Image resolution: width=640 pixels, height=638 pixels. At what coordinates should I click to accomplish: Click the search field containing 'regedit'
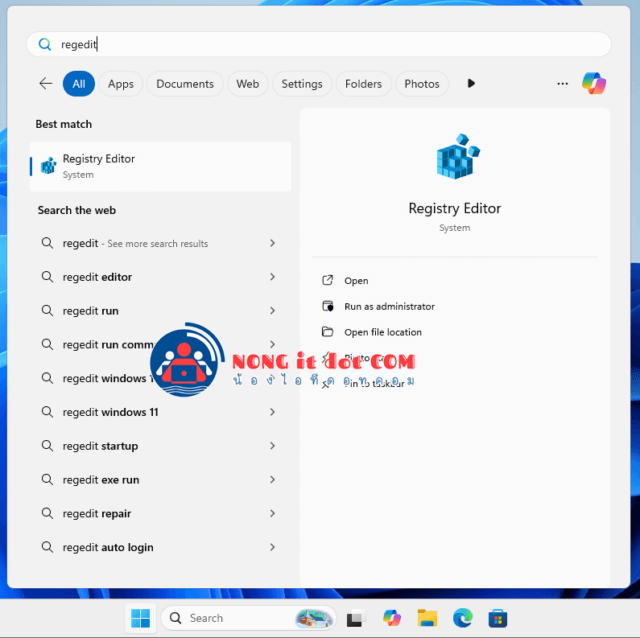tap(319, 44)
